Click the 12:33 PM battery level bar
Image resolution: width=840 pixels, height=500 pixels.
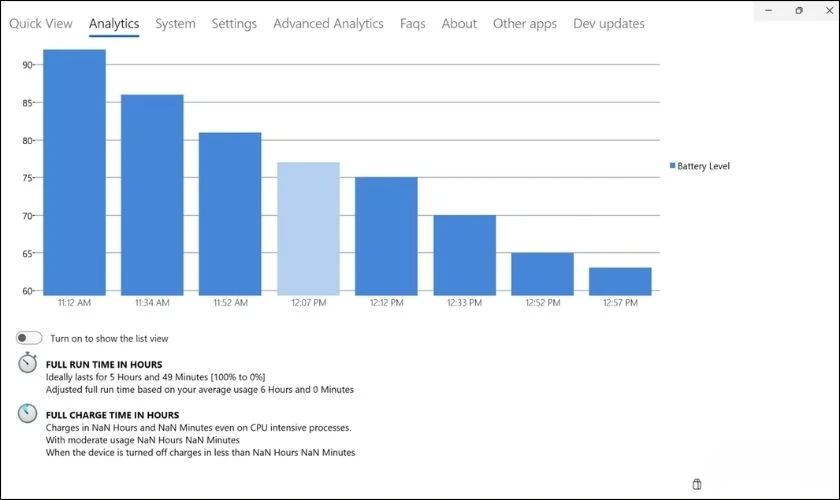(x=464, y=255)
